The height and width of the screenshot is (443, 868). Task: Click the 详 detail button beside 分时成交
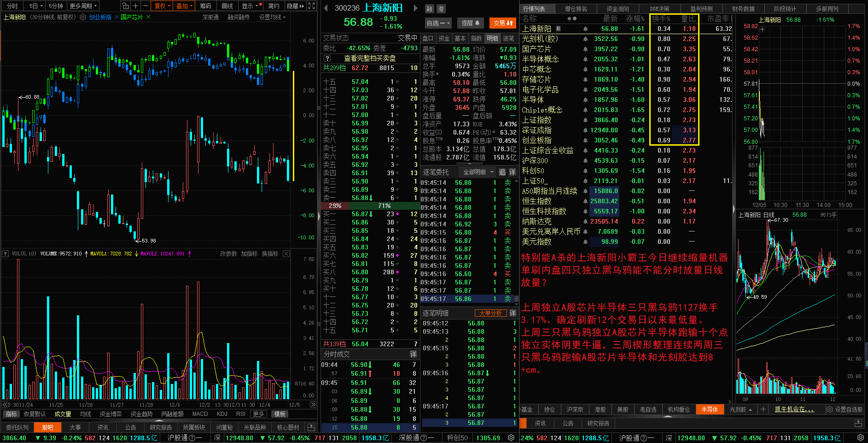pyautogui.click(x=413, y=354)
